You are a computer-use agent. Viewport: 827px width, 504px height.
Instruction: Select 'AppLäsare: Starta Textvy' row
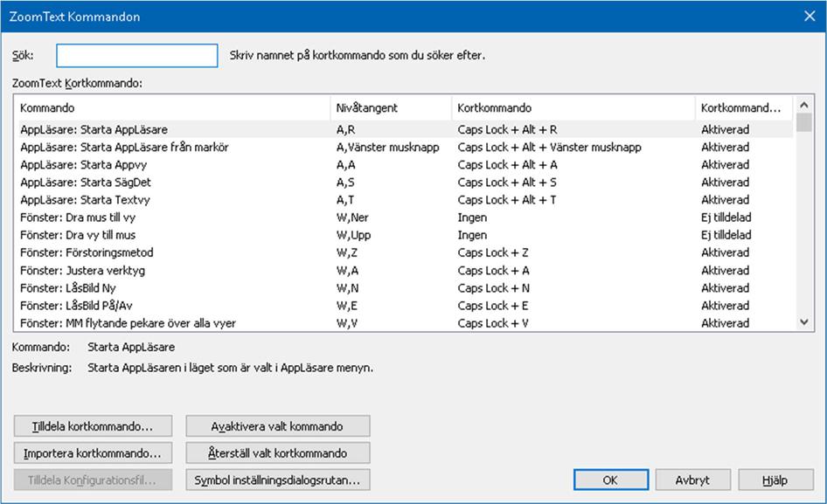point(406,200)
